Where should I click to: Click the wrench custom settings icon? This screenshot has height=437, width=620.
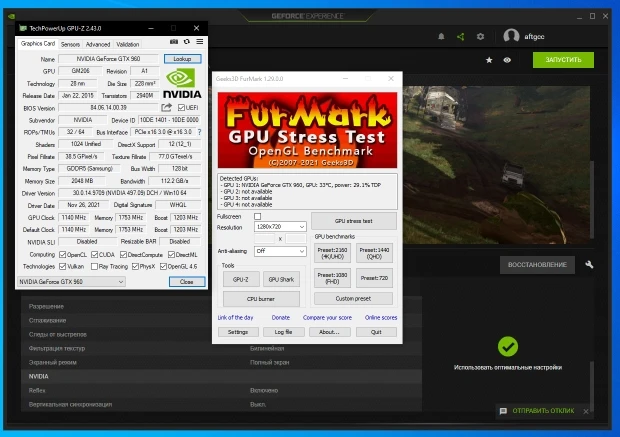tap(589, 265)
